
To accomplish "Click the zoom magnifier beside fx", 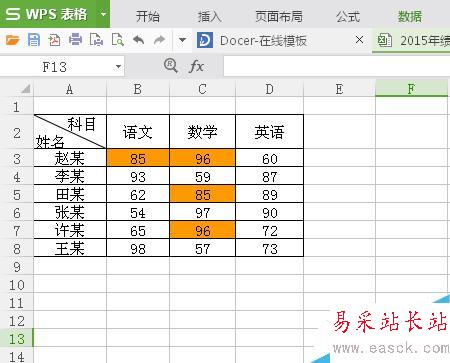I will pos(171,66).
